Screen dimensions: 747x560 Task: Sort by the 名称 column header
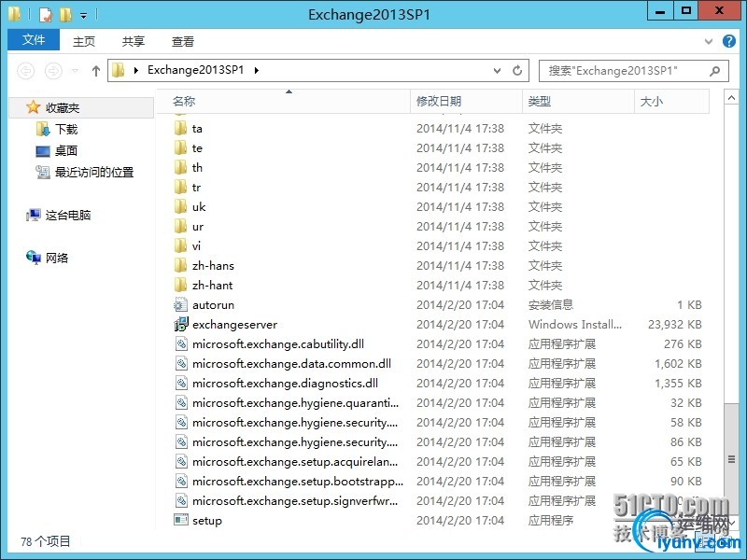tap(283, 101)
